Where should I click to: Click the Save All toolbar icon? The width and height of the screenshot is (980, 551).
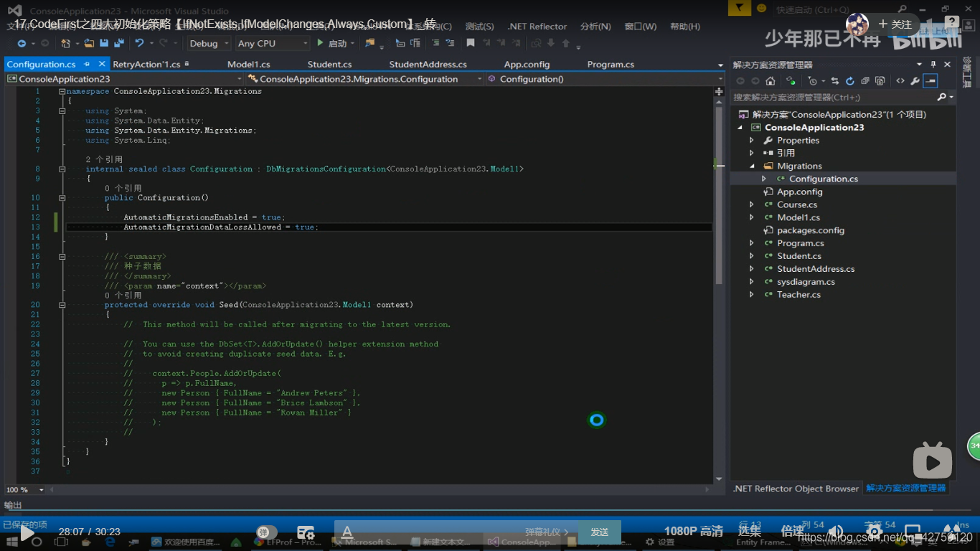coord(119,43)
